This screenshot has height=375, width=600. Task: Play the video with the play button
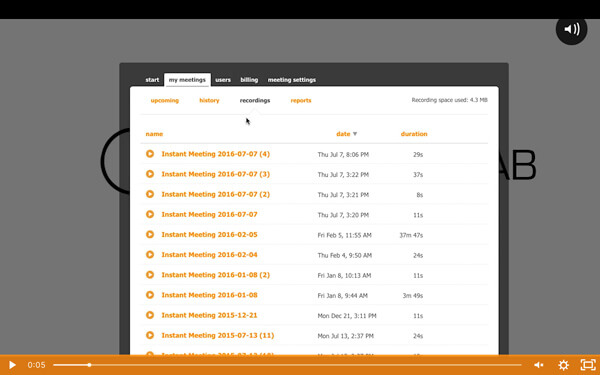click(x=12, y=365)
